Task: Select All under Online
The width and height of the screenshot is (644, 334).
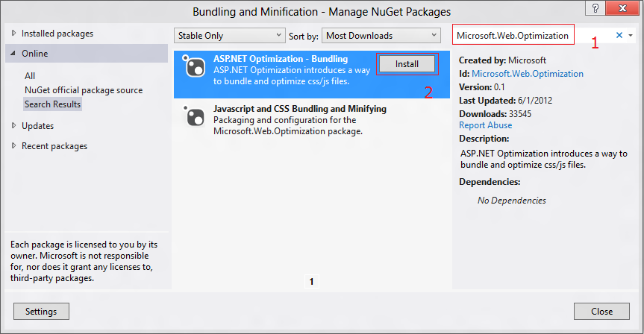Action: (x=30, y=76)
